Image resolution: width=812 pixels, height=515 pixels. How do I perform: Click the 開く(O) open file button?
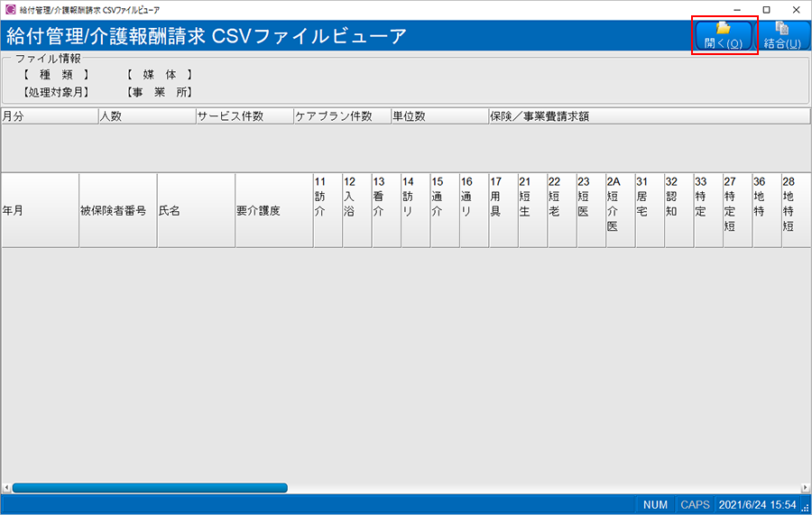tap(724, 36)
